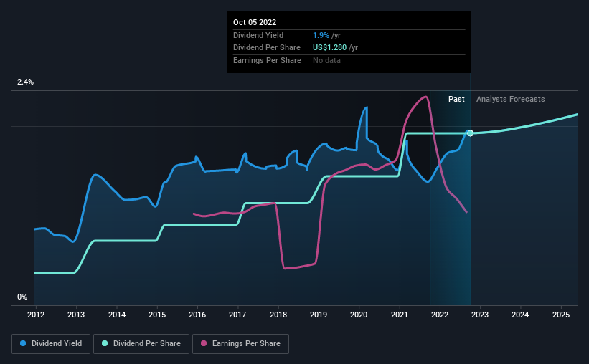Viewport: 589px width, 364px height.
Task: Toggle the Earnings Per Share legend button
Action: coord(240,344)
